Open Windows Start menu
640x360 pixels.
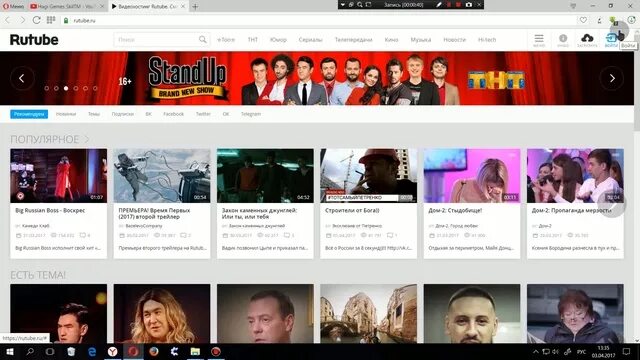[x=9, y=351]
